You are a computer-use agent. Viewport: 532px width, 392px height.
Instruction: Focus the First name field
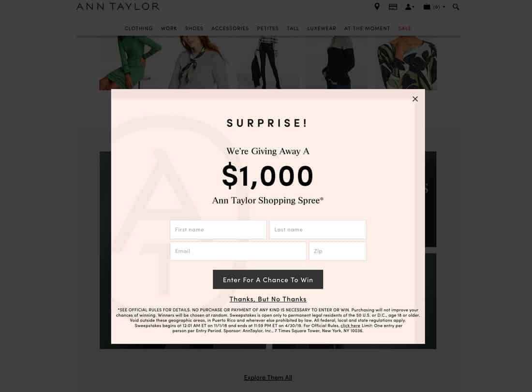coord(218,230)
